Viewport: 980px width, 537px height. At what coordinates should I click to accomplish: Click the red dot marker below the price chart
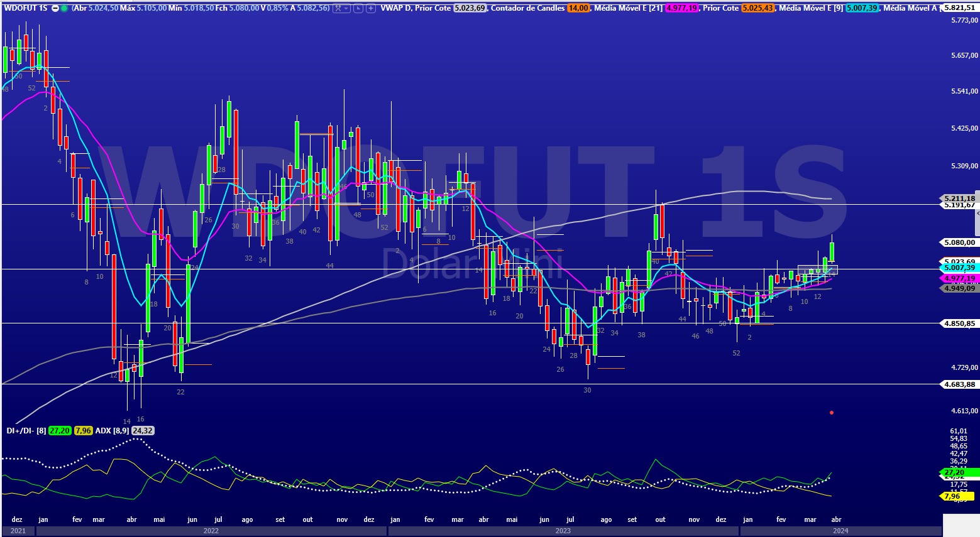click(x=832, y=413)
